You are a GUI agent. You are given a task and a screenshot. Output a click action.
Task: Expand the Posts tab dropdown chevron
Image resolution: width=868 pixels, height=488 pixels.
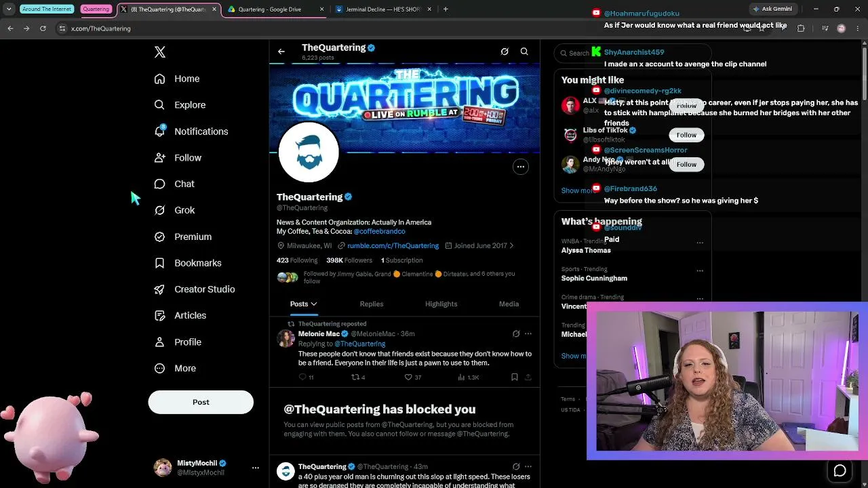tap(314, 304)
